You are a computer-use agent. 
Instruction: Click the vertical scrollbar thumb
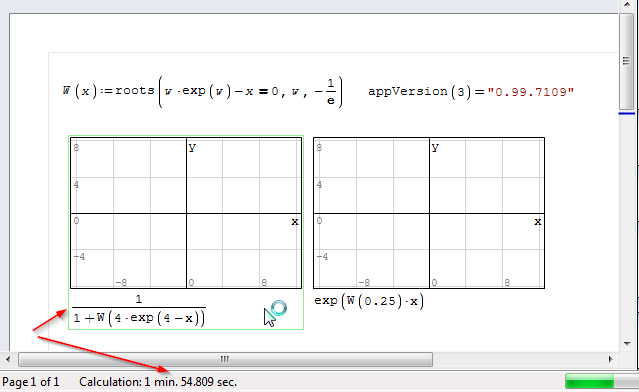[627, 61]
